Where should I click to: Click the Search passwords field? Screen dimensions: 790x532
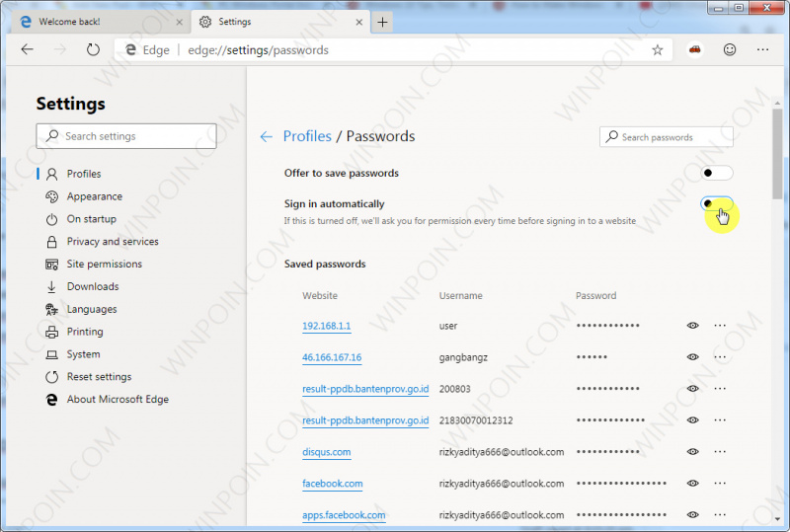[666, 137]
